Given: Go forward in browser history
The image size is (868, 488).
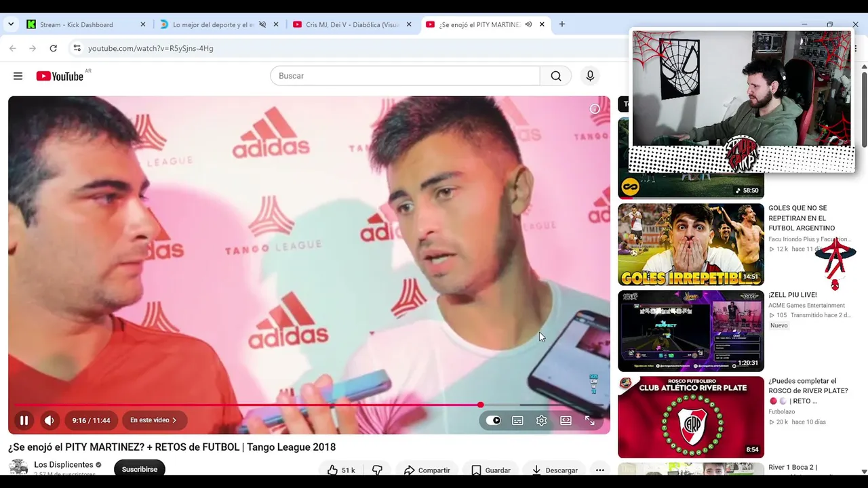Looking at the screenshot, I should 33,48.
